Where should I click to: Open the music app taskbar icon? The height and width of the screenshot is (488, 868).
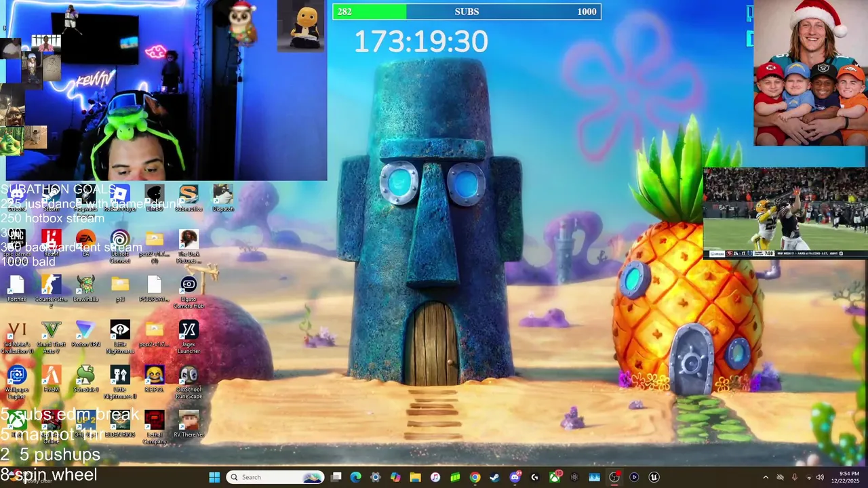click(x=435, y=477)
